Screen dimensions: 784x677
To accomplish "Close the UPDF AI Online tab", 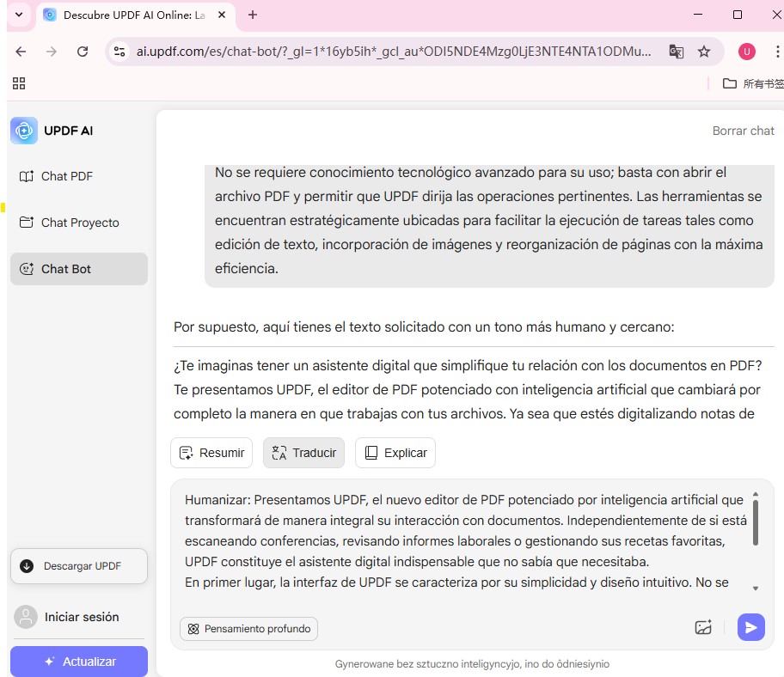I will click(x=222, y=15).
